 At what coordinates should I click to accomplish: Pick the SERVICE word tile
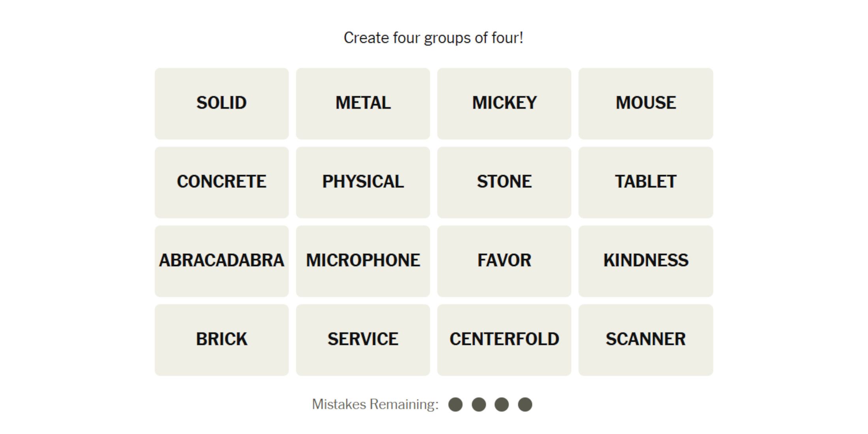363,340
